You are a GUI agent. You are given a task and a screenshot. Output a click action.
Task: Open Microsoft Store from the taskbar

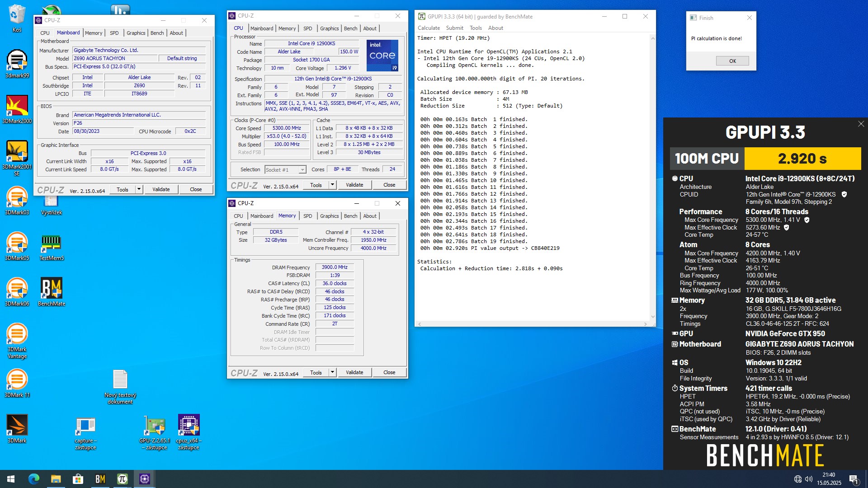click(x=78, y=479)
